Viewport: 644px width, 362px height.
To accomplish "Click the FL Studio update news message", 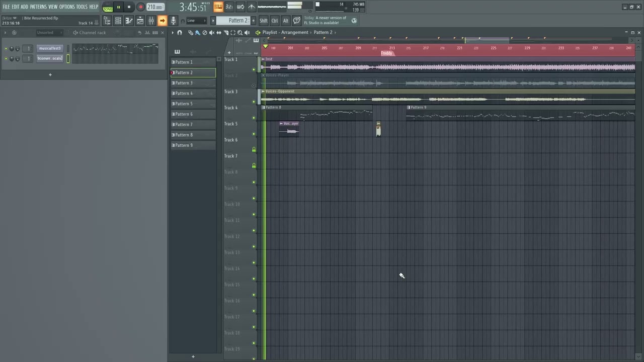I will (331, 20).
